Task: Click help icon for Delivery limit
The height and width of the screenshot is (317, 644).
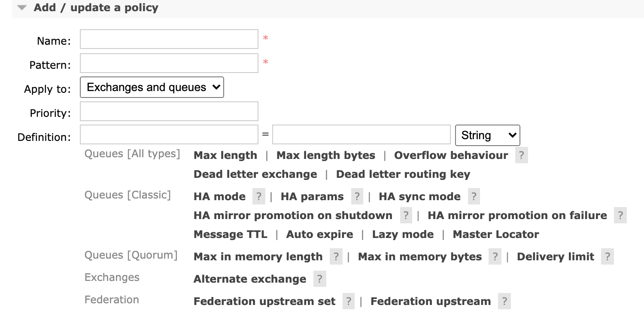Action: [x=607, y=257]
